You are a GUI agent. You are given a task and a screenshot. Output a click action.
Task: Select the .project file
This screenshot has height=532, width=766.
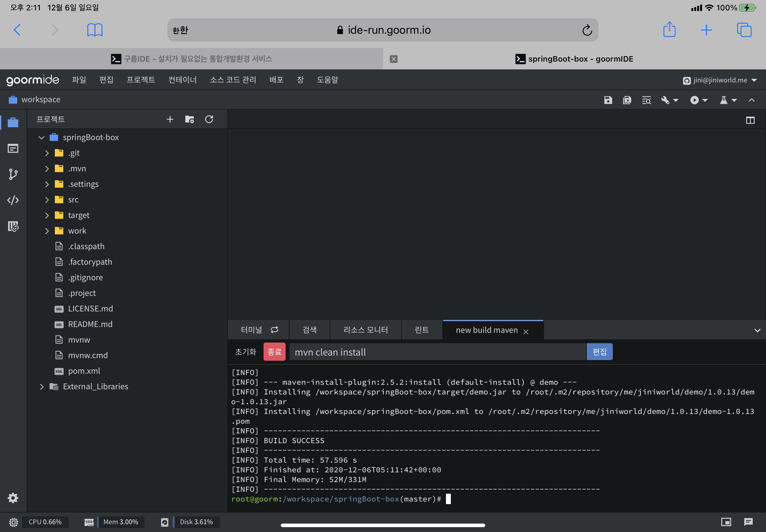(82, 293)
